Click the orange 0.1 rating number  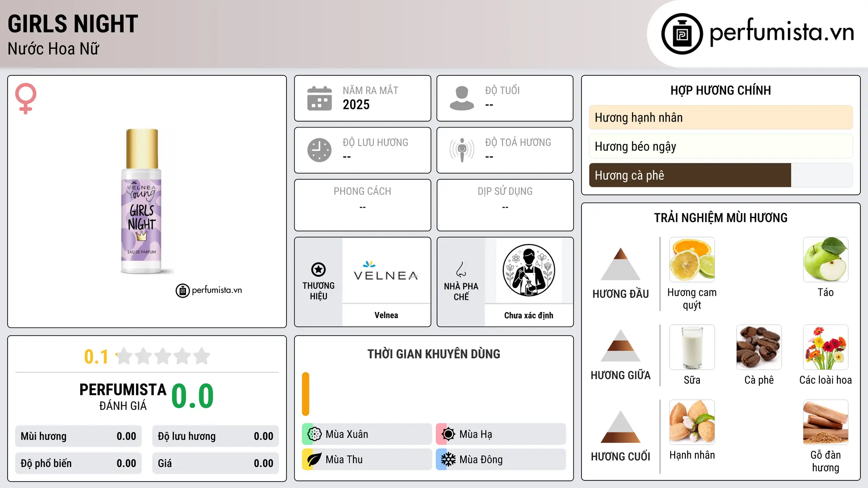click(96, 357)
